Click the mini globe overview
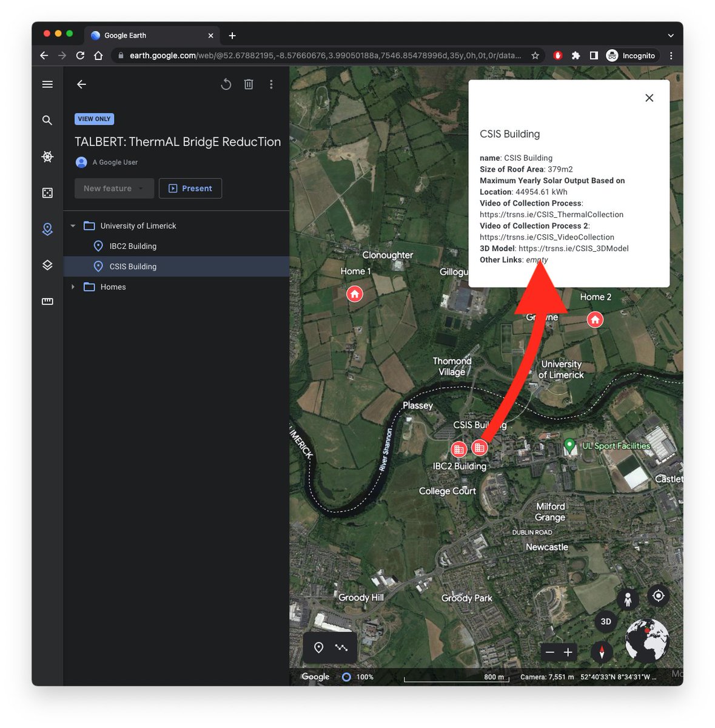The image size is (715, 728). click(647, 641)
